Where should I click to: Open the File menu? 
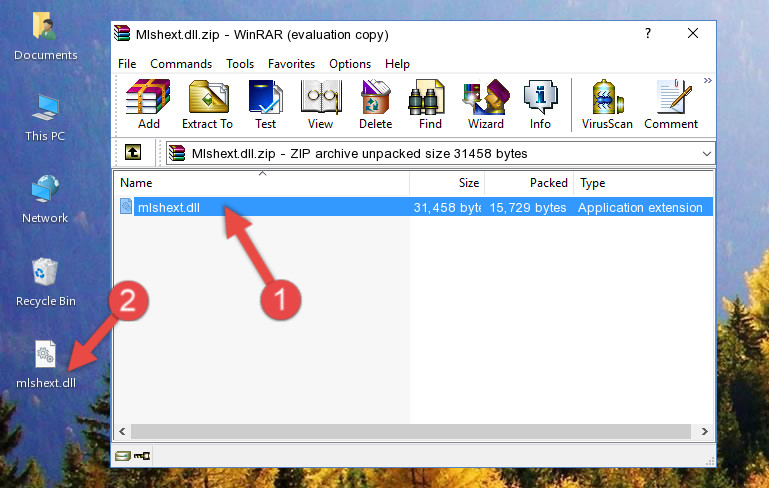tap(127, 64)
